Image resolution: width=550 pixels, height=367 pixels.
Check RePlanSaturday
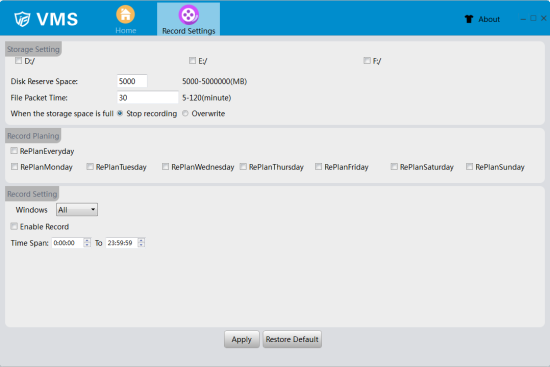tap(394, 167)
